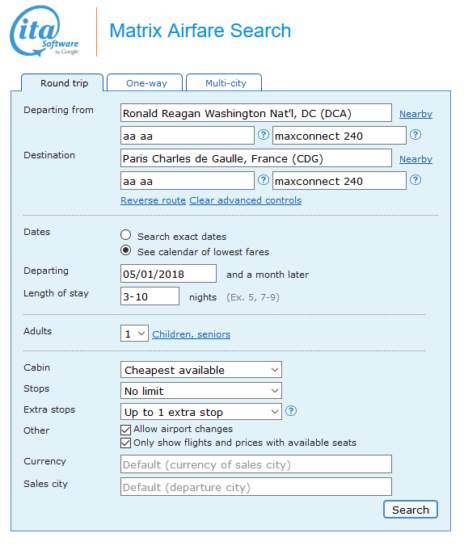Viewport: 464px width, 550px height.
Task: Switch to the One-way tab
Action: pos(145,83)
